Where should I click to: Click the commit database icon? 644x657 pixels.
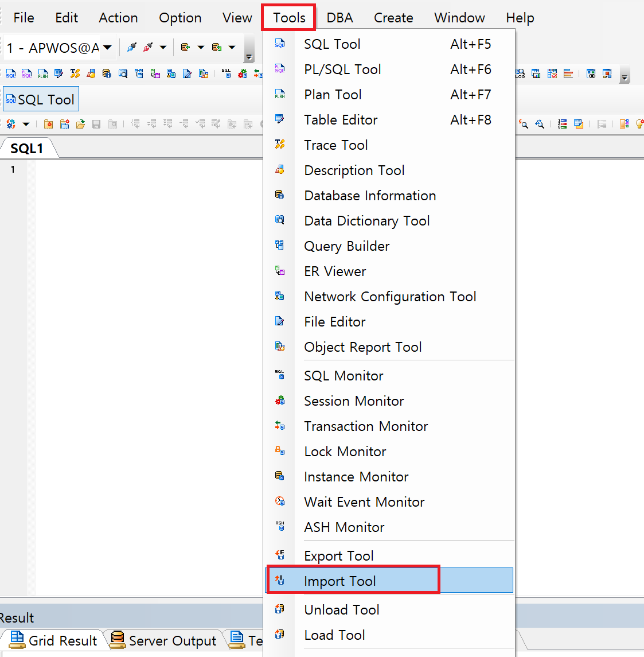coord(185,48)
